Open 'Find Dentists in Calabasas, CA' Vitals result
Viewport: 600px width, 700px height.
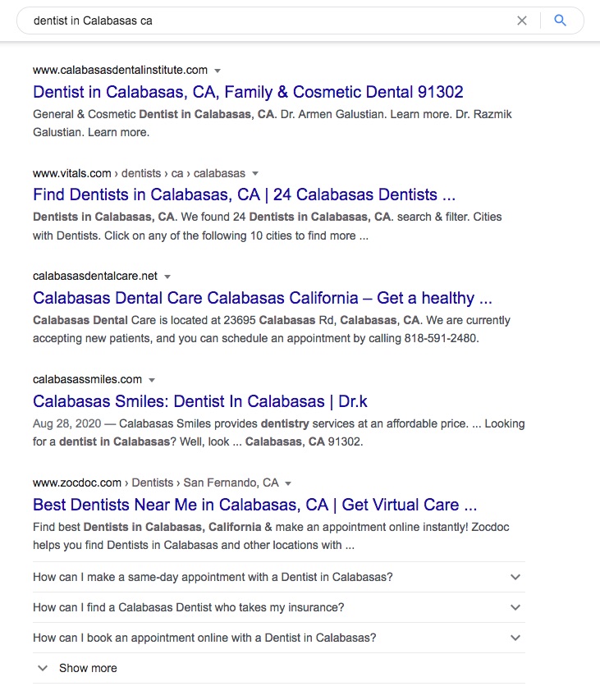(x=244, y=195)
